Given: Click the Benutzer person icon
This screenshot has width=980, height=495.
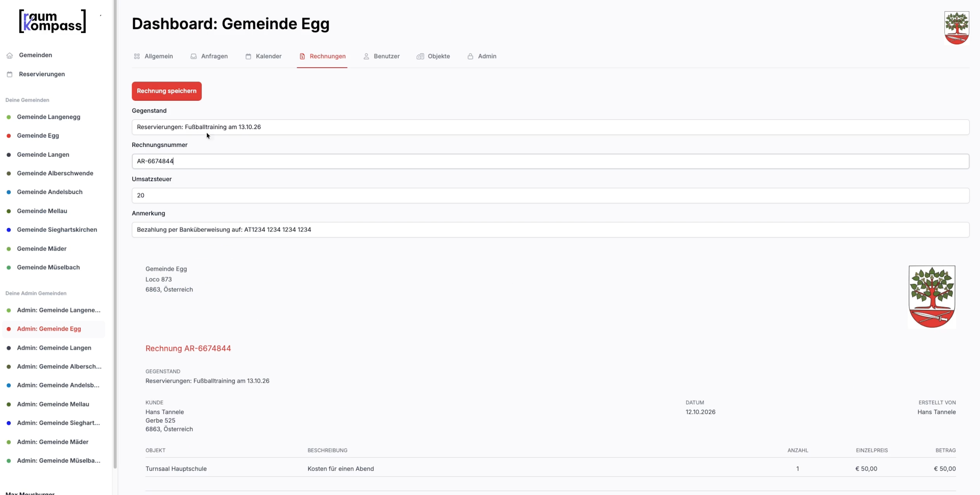Looking at the screenshot, I should tap(366, 56).
